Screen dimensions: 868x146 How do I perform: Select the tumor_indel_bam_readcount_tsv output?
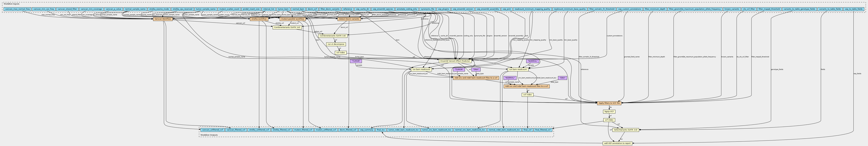403,130
